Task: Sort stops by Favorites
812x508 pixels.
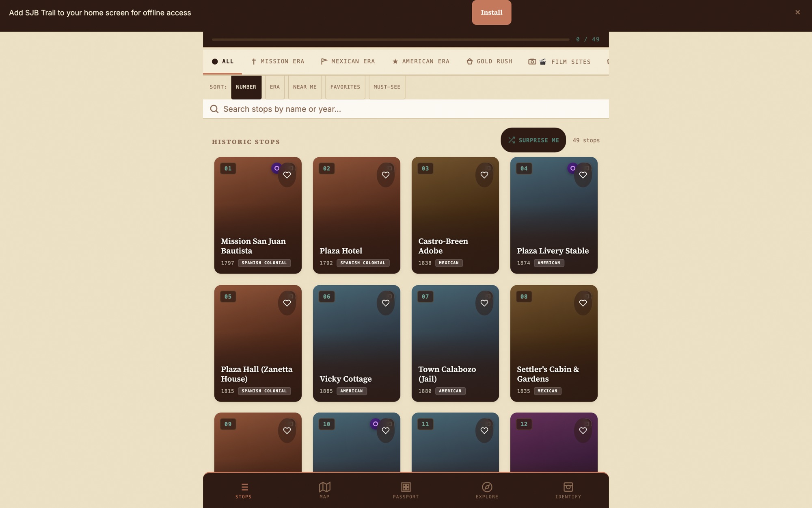Action: [x=345, y=87]
